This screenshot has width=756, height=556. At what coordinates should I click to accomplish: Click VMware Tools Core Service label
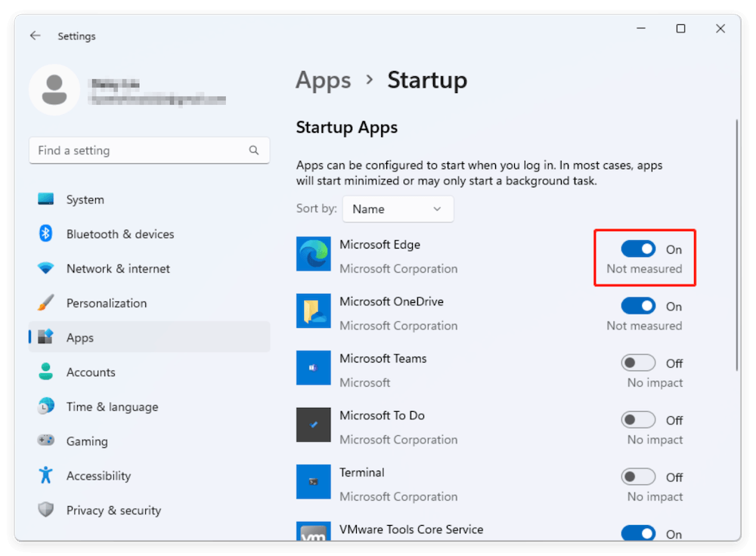coord(411,529)
